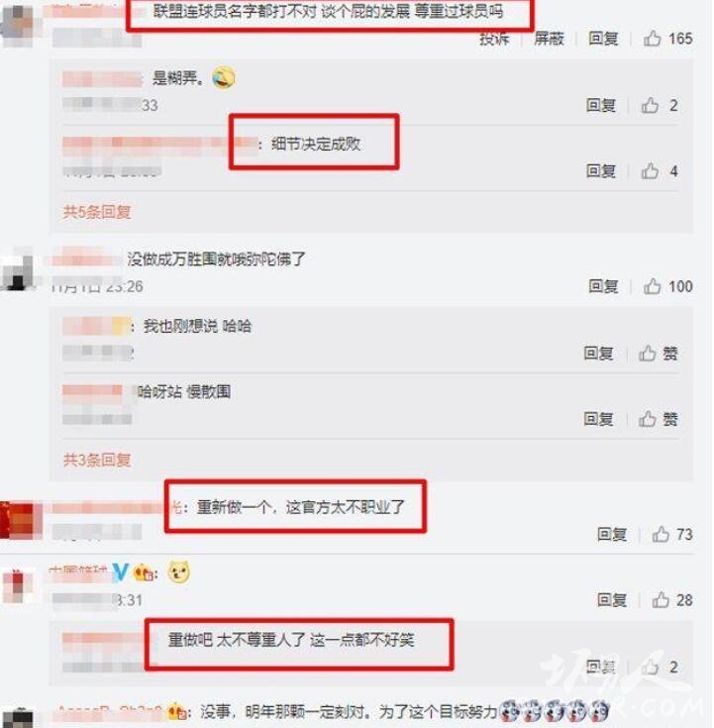This screenshot has width=714, height=728.
Task: Open the red avatar of '重新做一个' commenter
Action: [x=21, y=520]
